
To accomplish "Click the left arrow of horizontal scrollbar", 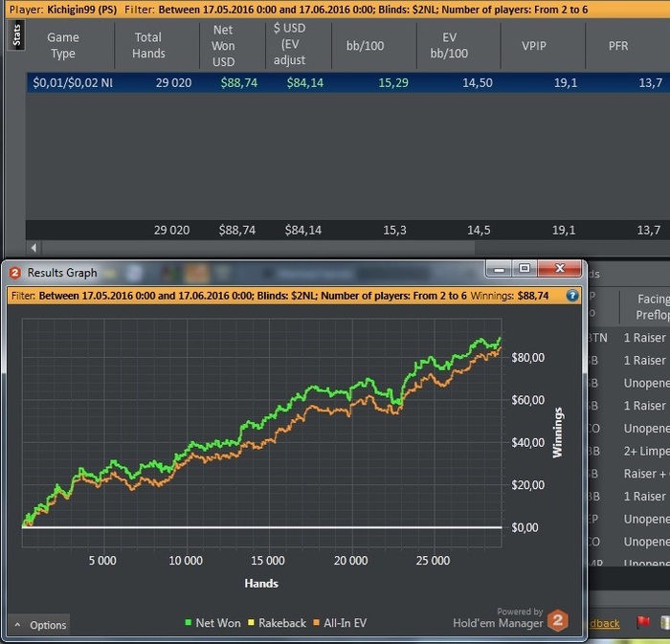I will click(33, 247).
